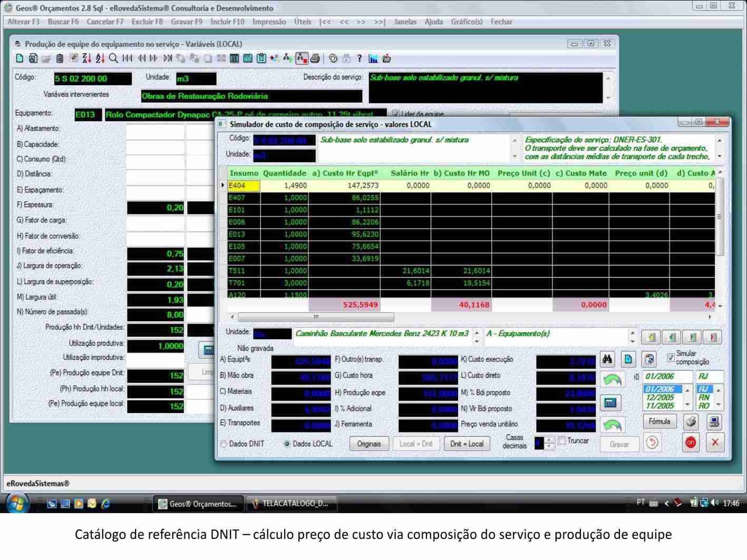Select 11/2005 in the date list

(659, 406)
